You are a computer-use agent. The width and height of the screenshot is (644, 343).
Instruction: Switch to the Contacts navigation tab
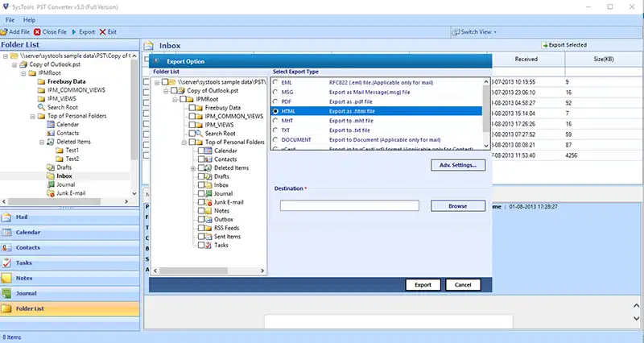click(x=70, y=247)
